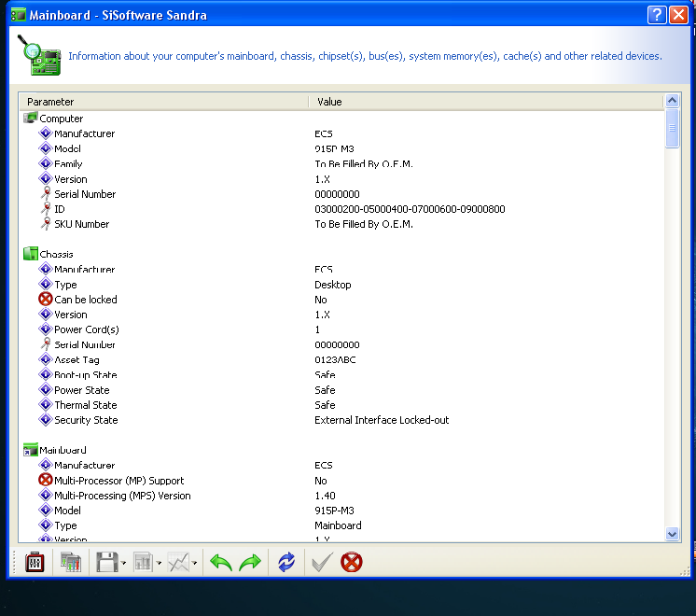Screen dimensions: 696x616
Task: Go back with the green left arrow
Action: click(221, 562)
